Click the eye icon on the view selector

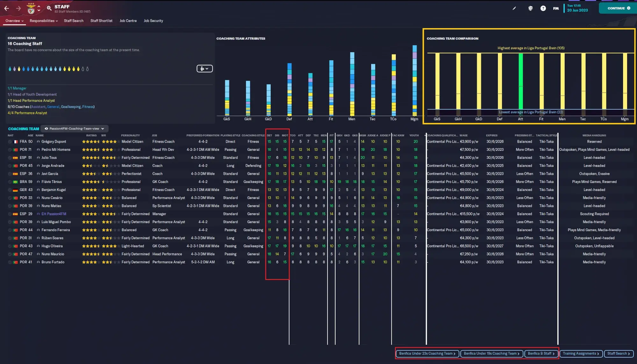[46, 129]
